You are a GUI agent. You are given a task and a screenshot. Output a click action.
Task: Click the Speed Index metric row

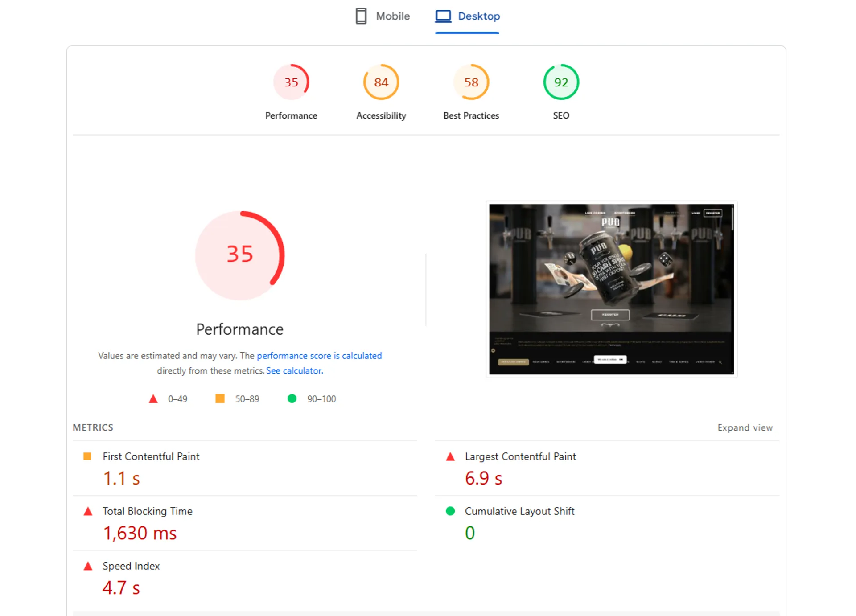pyautogui.click(x=131, y=566)
